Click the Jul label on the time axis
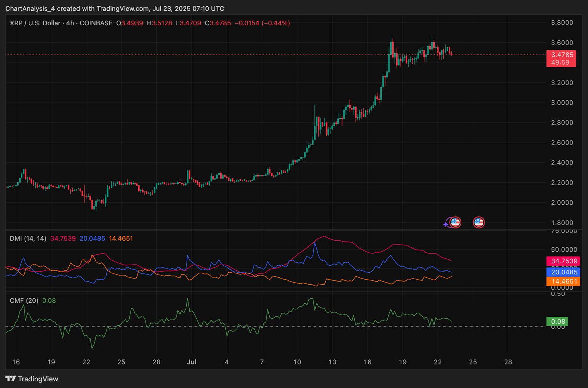 191,362
